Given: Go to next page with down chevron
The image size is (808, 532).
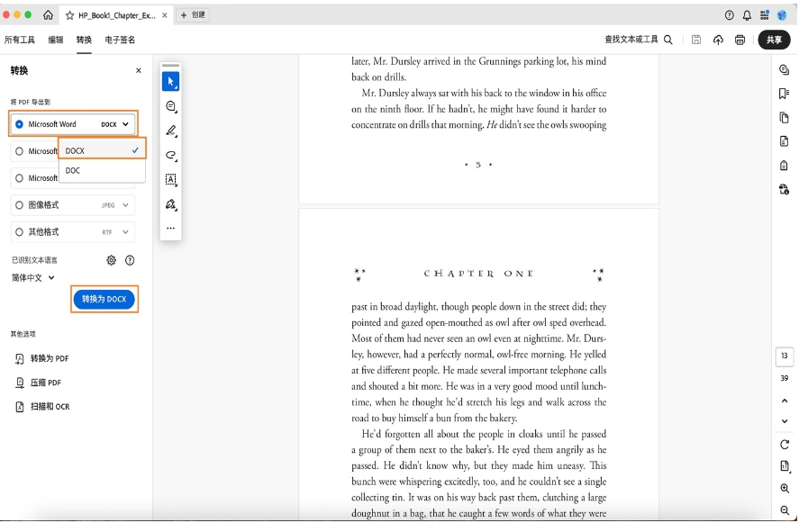Looking at the screenshot, I should tap(785, 420).
